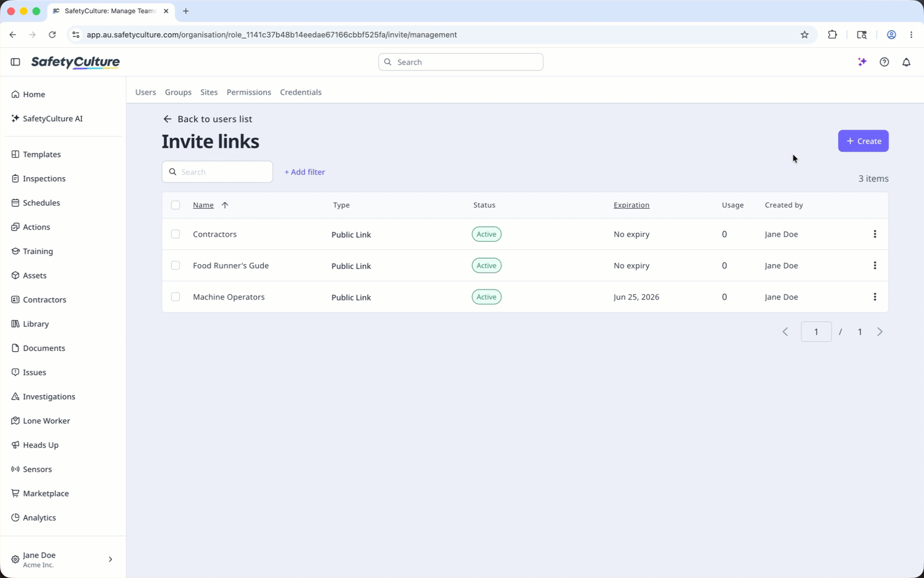
Task: Expand Jane Doe Acme Inc. account menu
Action: pos(63,560)
